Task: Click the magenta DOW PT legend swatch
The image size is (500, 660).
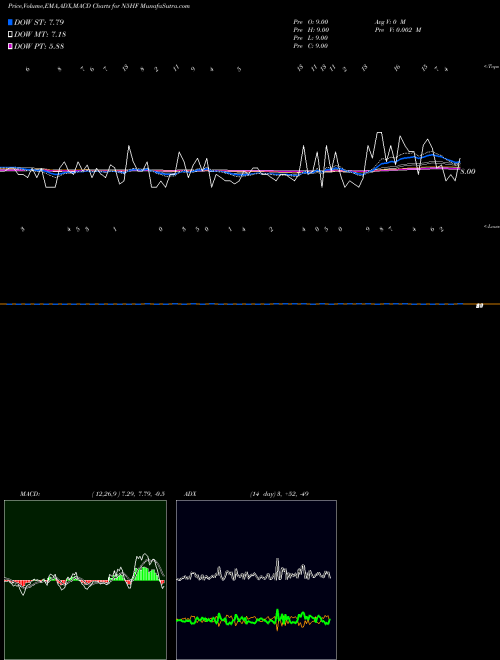Action: coord(11,46)
